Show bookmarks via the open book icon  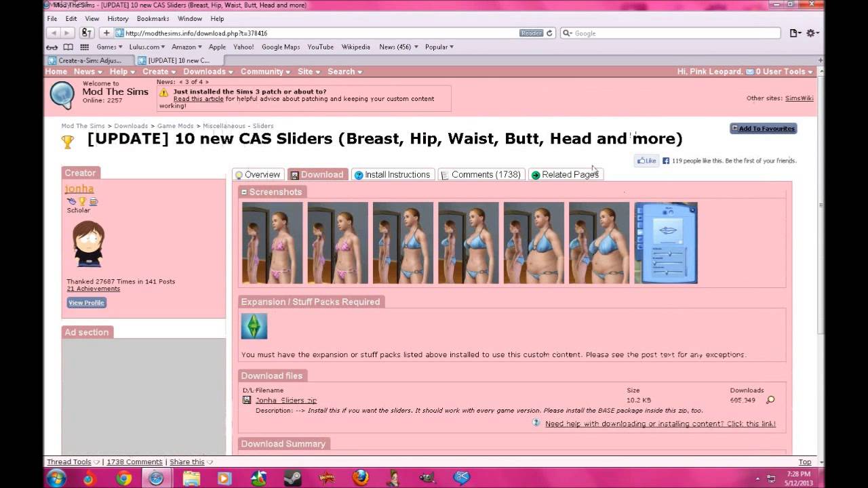tap(68, 47)
